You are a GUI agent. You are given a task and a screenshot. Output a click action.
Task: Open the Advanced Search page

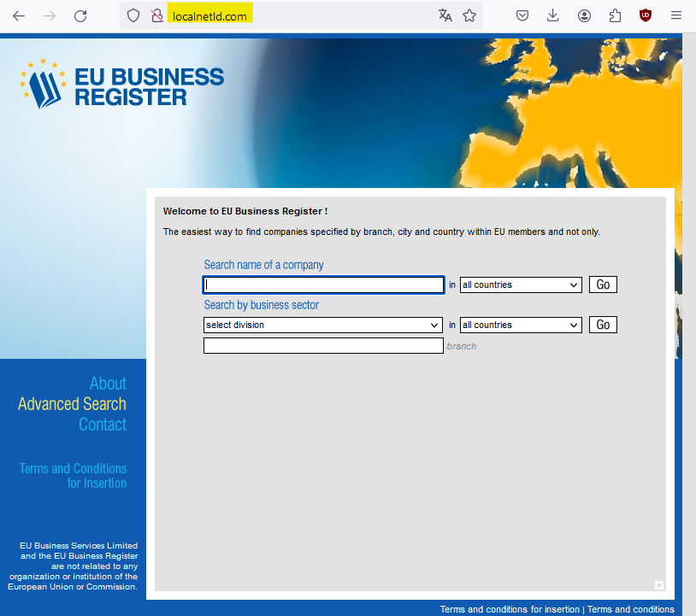[72, 404]
